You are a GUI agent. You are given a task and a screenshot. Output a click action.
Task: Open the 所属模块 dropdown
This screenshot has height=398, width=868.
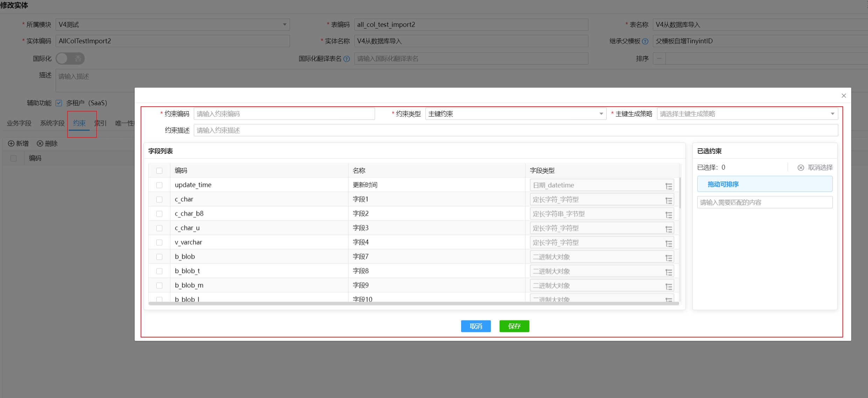point(172,24)
